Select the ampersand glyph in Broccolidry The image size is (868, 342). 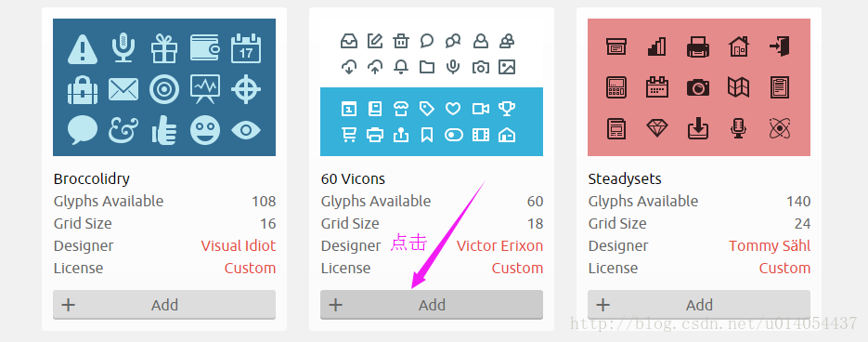pyautogui.click(x=123, y=130)
